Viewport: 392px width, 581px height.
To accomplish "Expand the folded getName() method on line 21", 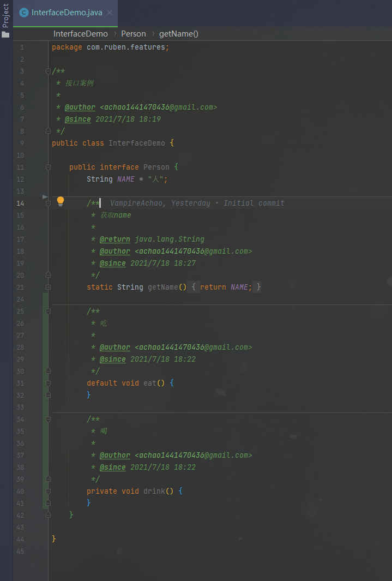I will 48,287.
